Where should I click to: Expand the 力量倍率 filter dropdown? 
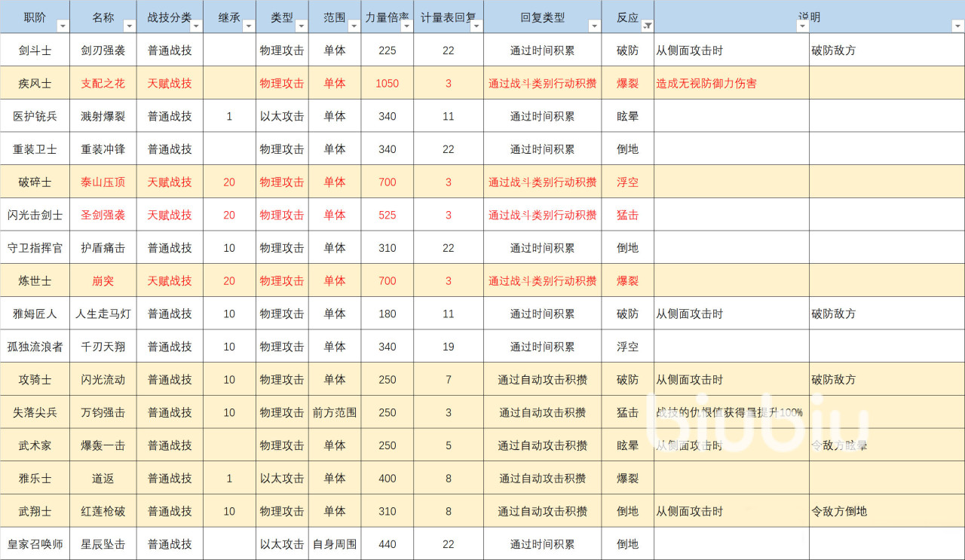point(406,26)
